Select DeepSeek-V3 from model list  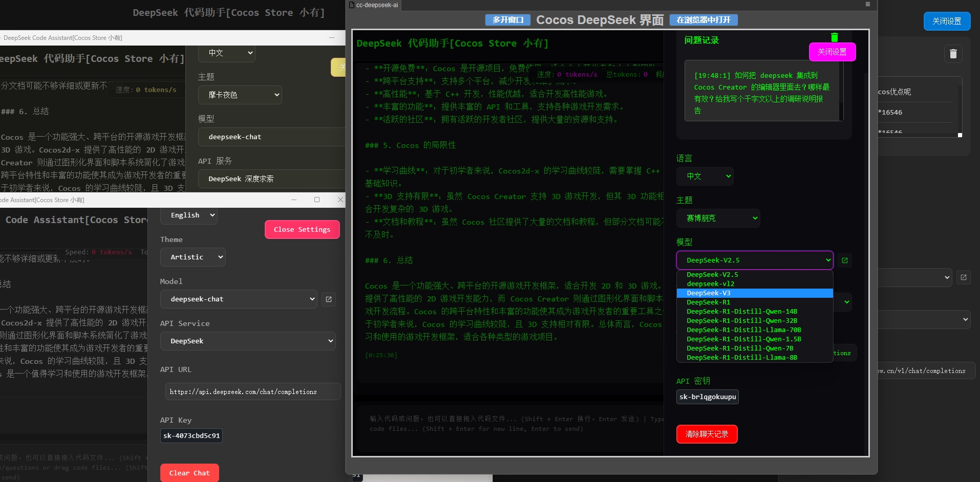pos(755,293)
